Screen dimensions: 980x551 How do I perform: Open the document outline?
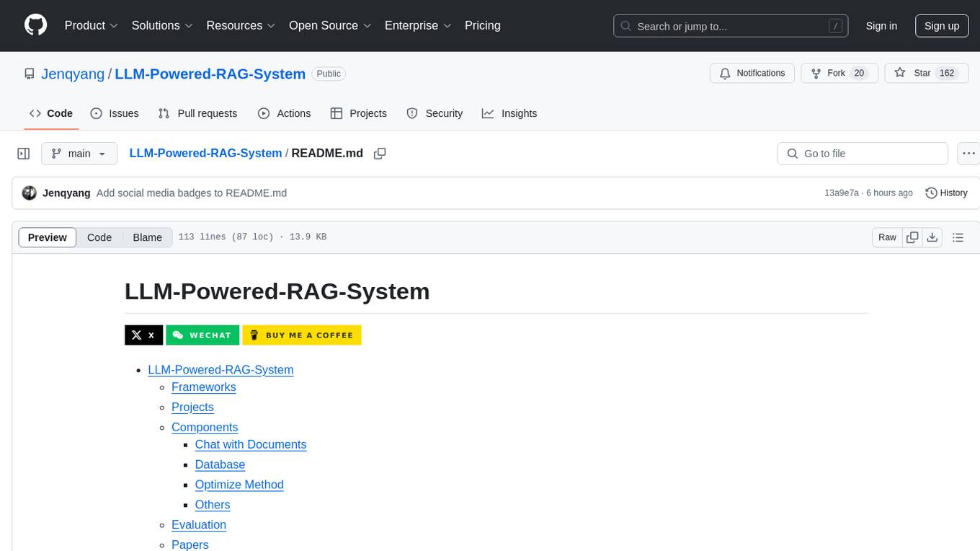pyautogui.click(x=958, y=237)
